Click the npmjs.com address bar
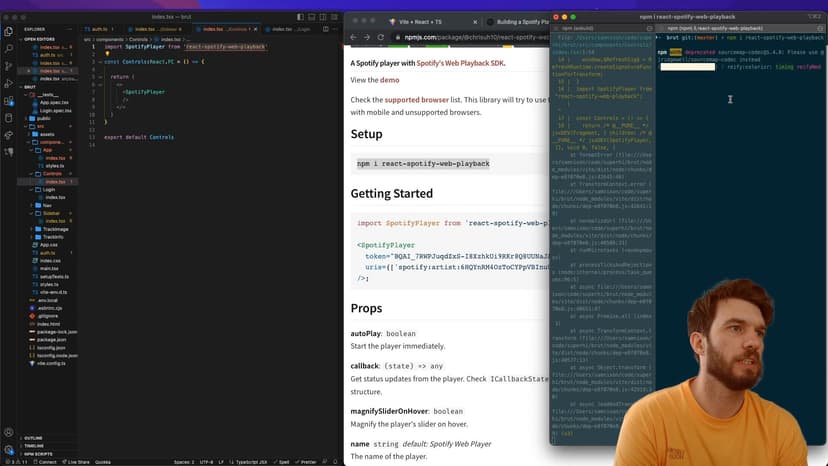Viewport: 828px width, 466px height. pos(472,38)
